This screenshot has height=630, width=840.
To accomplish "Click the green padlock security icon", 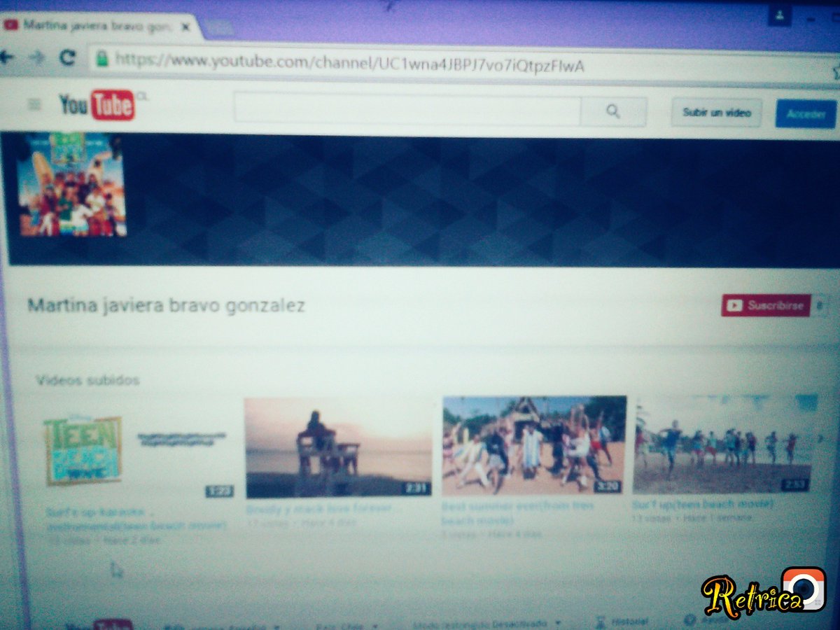I will click(102, 59).
